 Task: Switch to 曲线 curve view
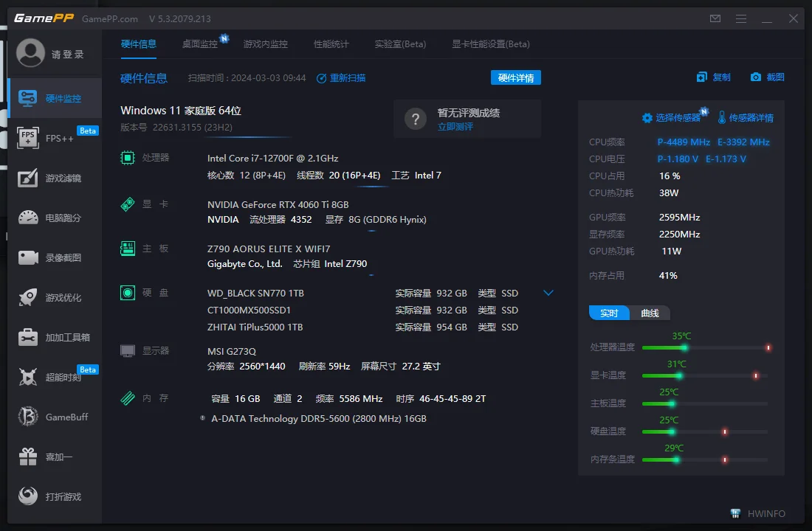pos(650,313)
